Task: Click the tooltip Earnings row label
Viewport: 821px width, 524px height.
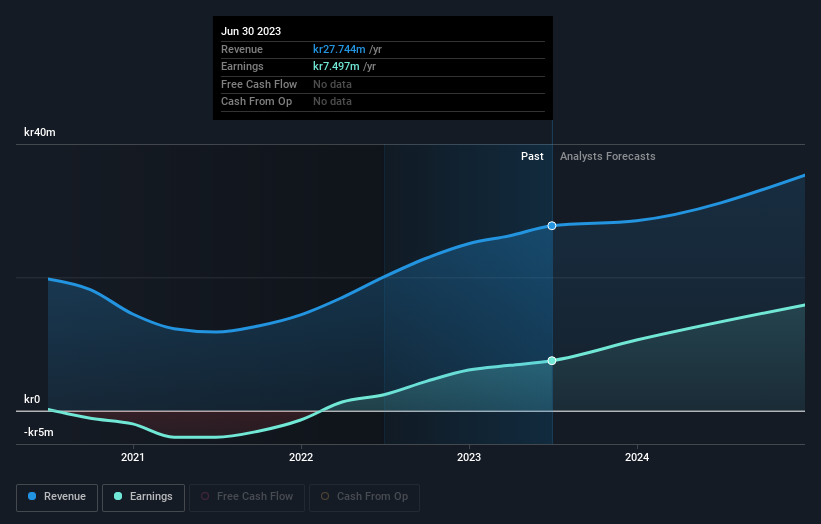Action: click(242, 66)
